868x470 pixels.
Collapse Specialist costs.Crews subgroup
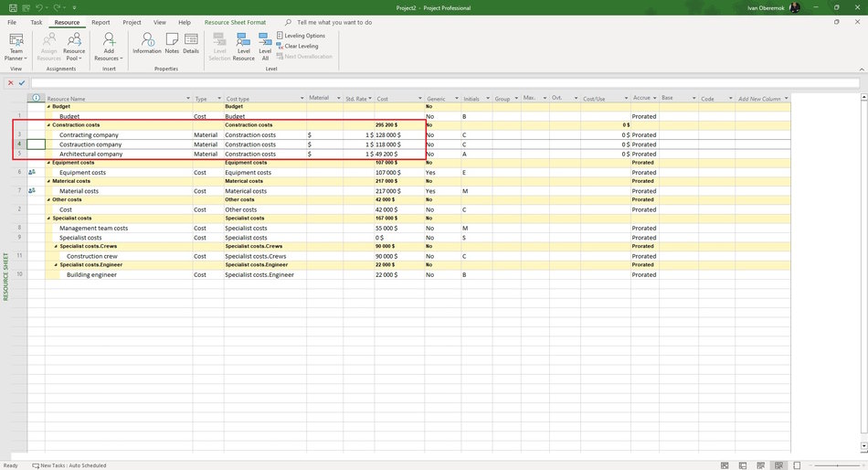click(56, 246)
